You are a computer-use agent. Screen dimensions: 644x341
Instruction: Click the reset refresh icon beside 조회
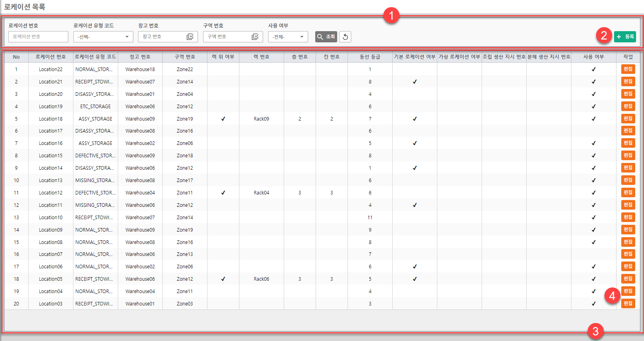345,37
